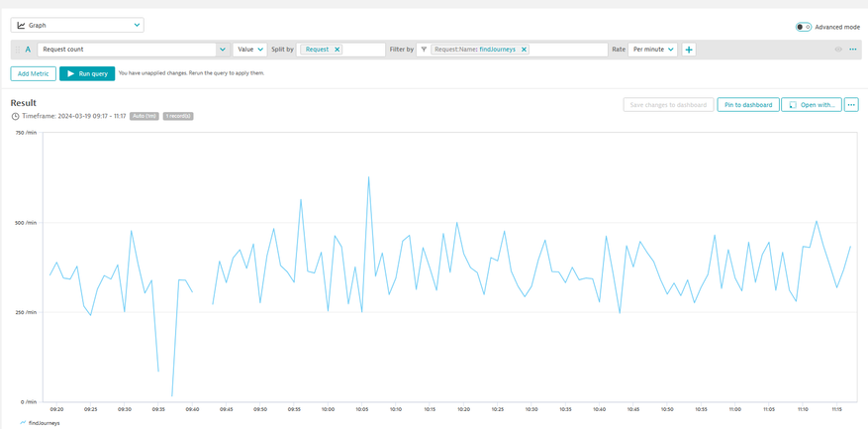Open the Value aggregation dropdown
Image resolution: width=868 pixels, height=429 pixels.
click(x=249, y=50)
